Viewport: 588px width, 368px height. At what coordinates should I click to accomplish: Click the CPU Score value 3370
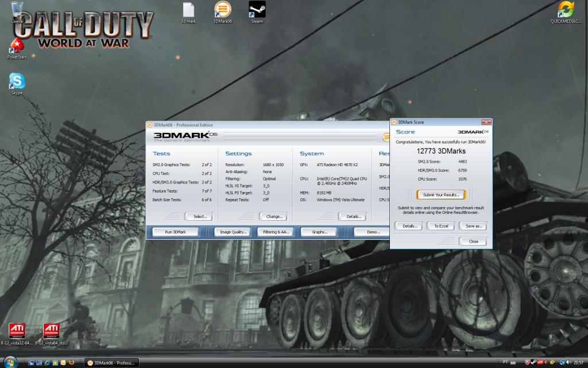pos(462,179)
